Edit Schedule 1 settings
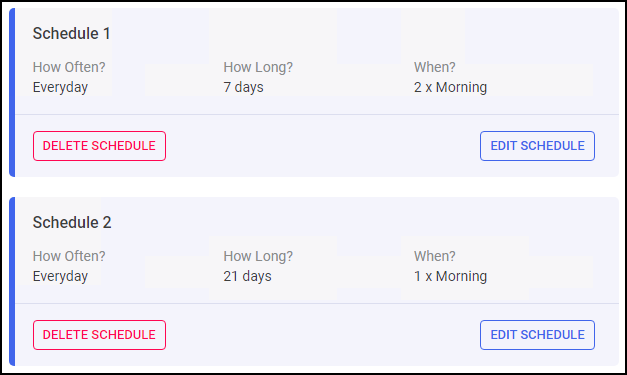The height and width of the screenshot is (375, 627). pos(537,146)
